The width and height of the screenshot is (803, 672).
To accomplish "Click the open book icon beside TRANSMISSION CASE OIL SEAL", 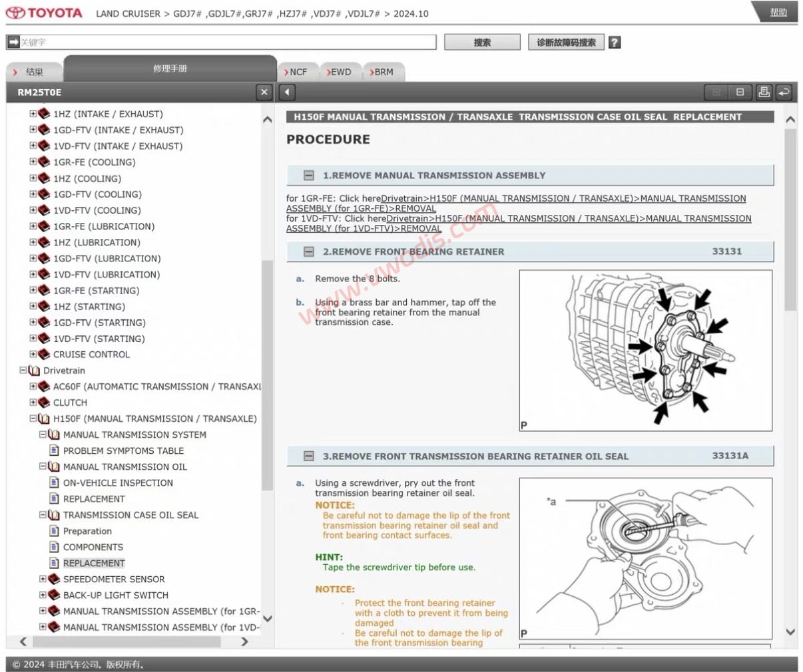I will (x=54, y=515).
